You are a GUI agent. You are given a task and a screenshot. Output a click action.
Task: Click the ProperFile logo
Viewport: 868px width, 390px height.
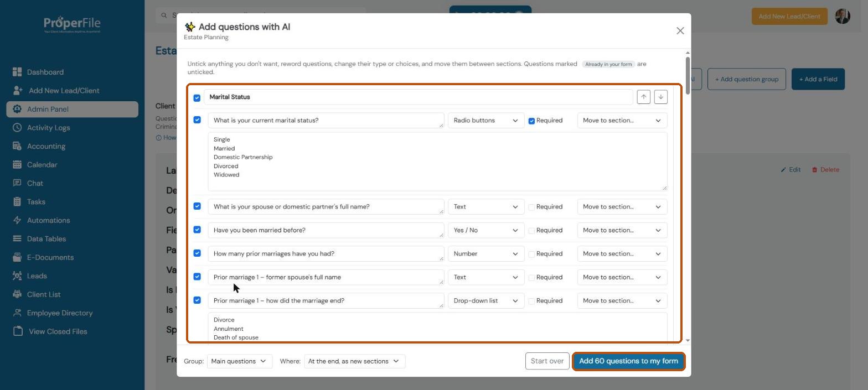click(x=72, y=25)
